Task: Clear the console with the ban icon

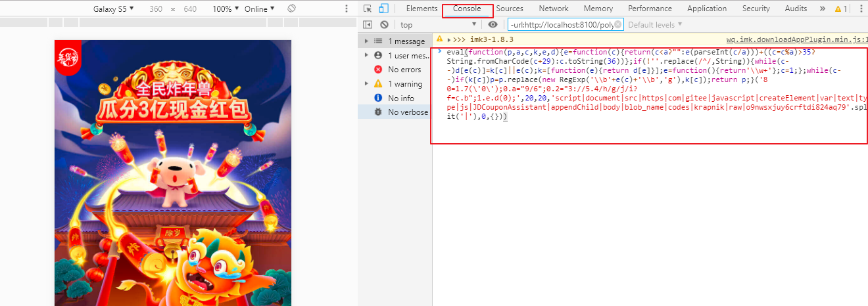Action: coord(385,25)
